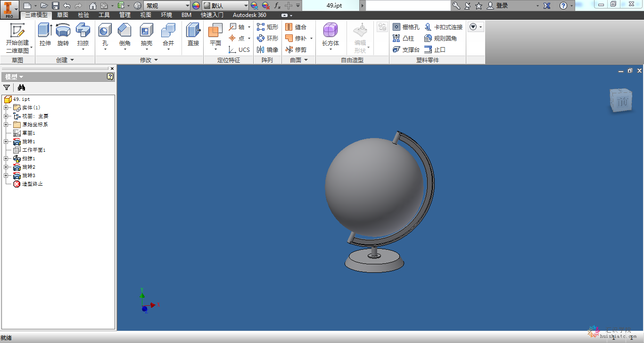The height and width of the screenshot is (343, 644).
Task: Expand the 旋转2 feature
Action: pyautogui.click(x=6, y=167)
